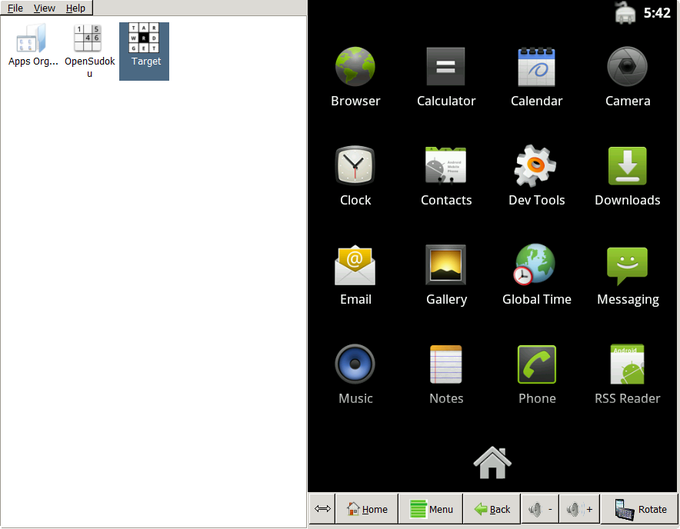This screenshot has height=529, width=680.
Task: Open the Clock app
Action: point(355,176)
